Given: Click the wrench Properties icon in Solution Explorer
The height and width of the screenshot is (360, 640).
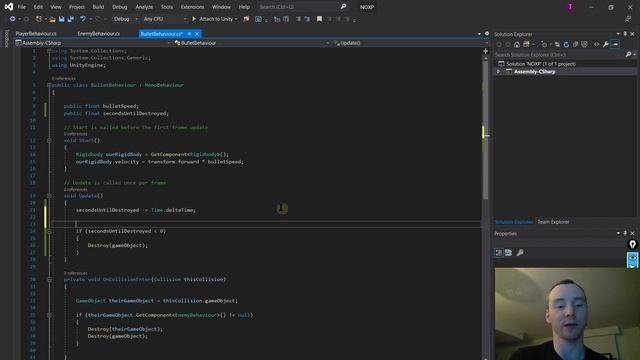Looking at the screenshot, I should pos(606,44).
